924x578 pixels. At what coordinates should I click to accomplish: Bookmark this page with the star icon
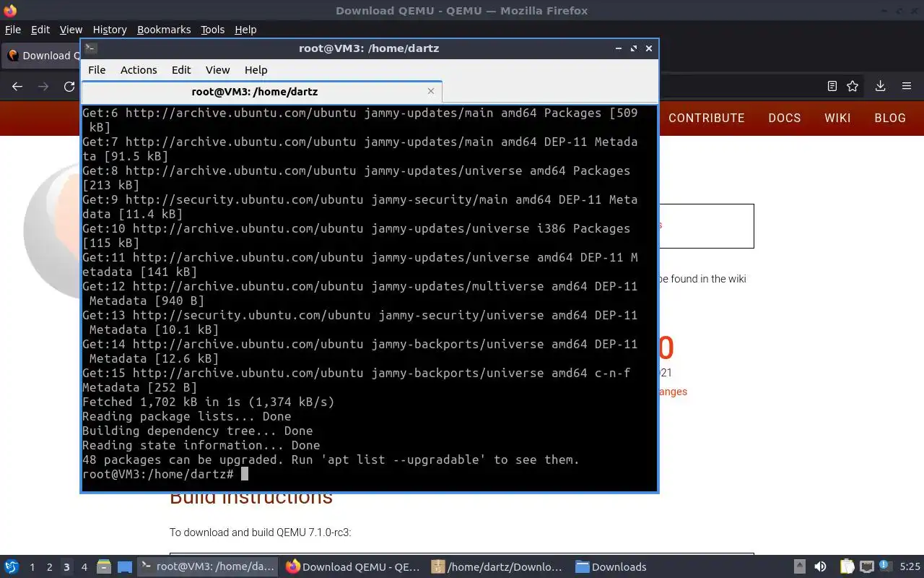[853, 86]
